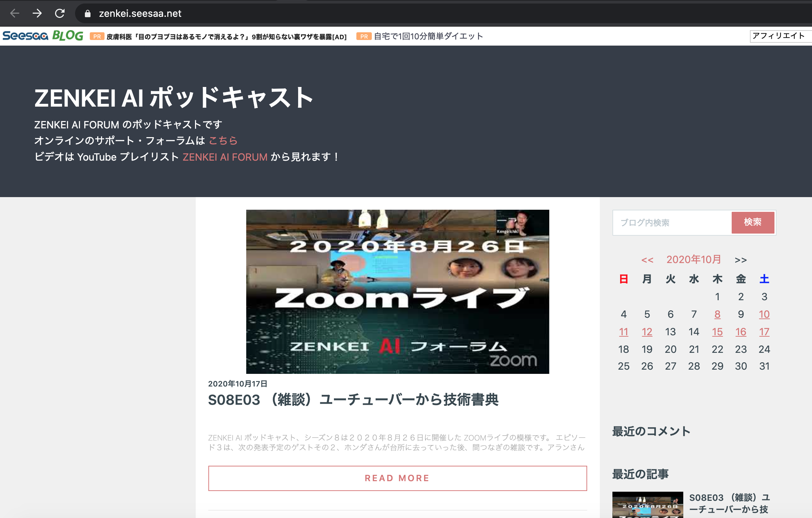The image size is (812, 518).
Task: Open sidebar recent article S08E03 (雑談) link
Action: (729, 504)
